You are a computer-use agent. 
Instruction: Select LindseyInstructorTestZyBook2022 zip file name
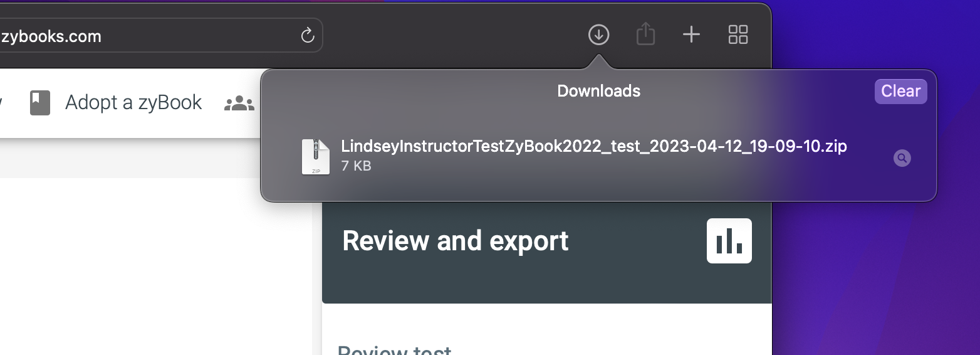tap(594, 146)
